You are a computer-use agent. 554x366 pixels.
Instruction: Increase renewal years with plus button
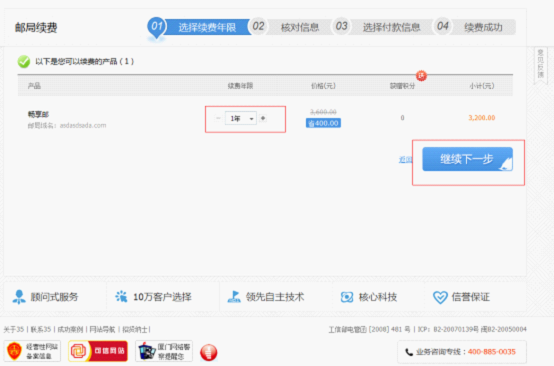263,118
